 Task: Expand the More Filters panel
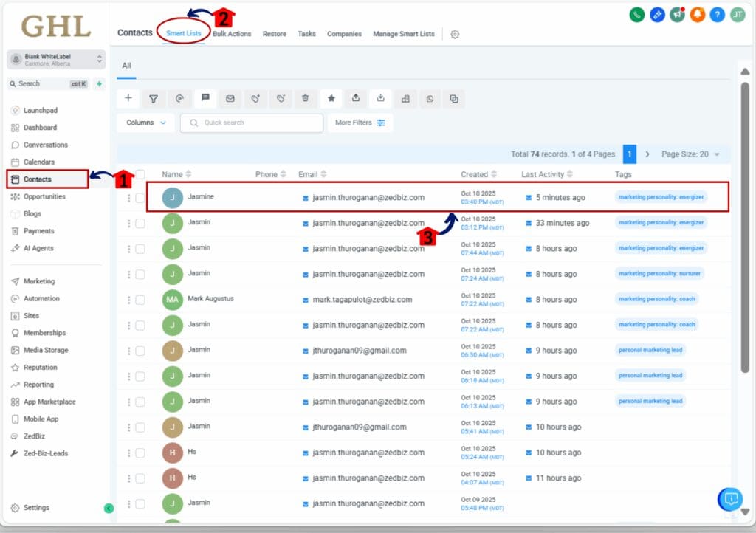tap(360, 123)
